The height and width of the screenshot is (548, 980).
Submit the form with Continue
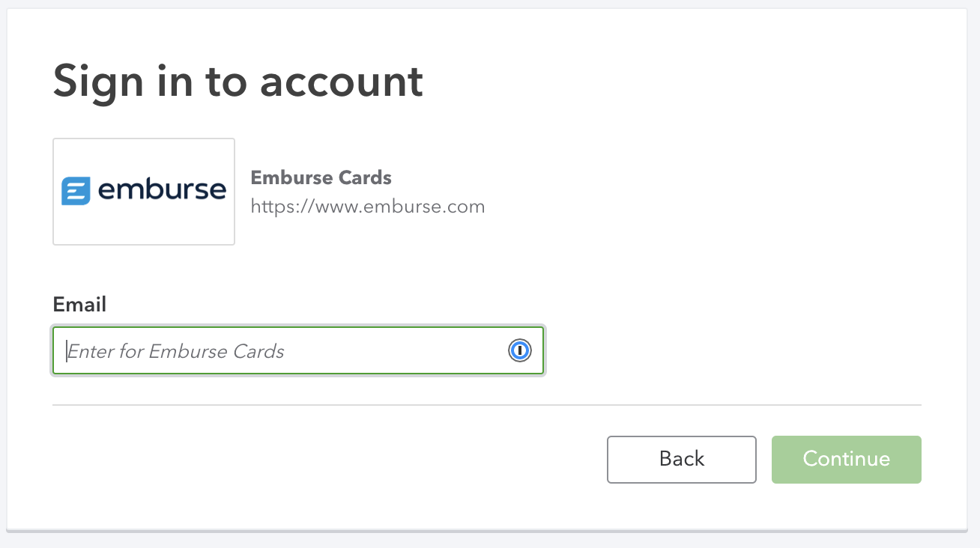[x=846, y=459]
